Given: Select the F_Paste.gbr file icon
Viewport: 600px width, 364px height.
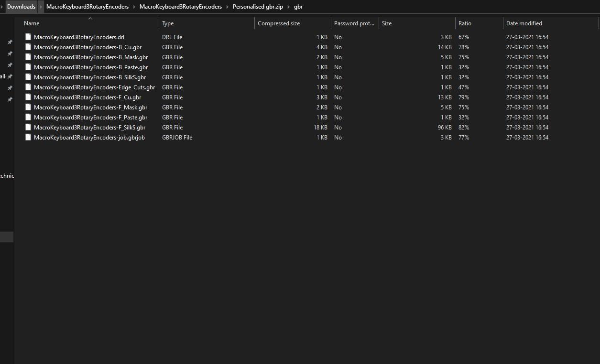Looking at the screenshot, I should (28, 117).
